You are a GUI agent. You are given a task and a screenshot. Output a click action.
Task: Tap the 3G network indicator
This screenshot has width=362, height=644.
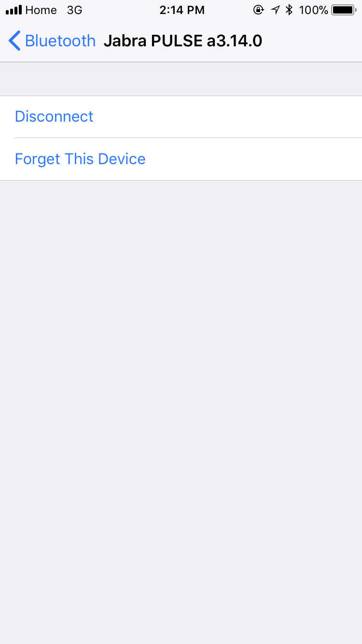coord(75,10)
